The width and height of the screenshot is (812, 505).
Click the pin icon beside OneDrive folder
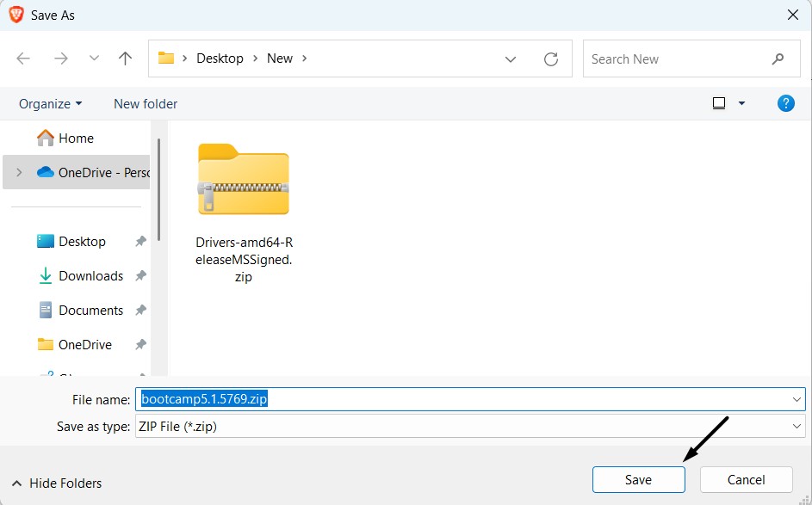tap(140, 344)
